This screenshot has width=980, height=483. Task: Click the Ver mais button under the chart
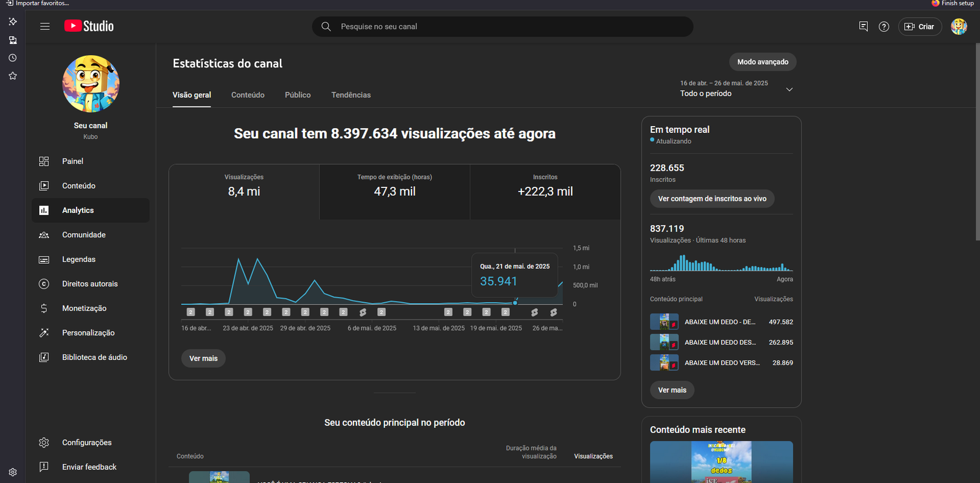pos(203,358)
